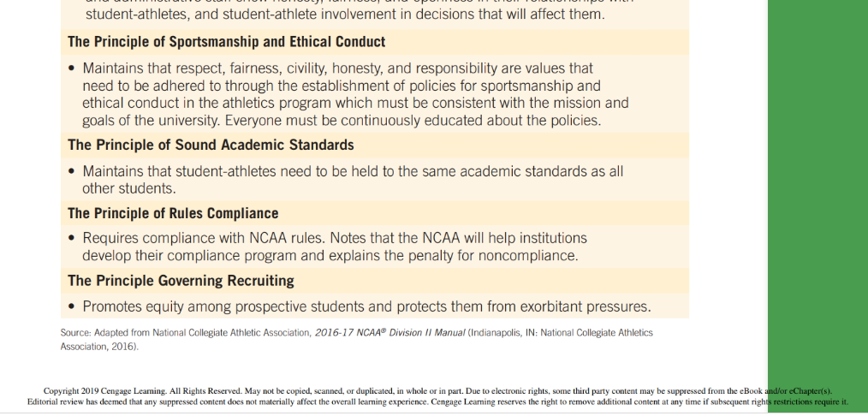
Task: Click the line 'other students.'
Action: tap(129, 188)
